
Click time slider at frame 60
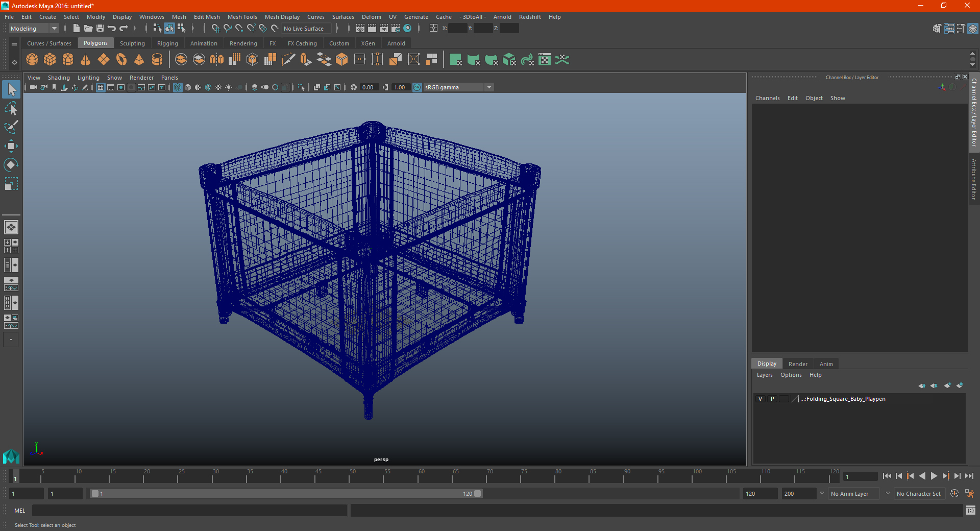coord(421,476)
